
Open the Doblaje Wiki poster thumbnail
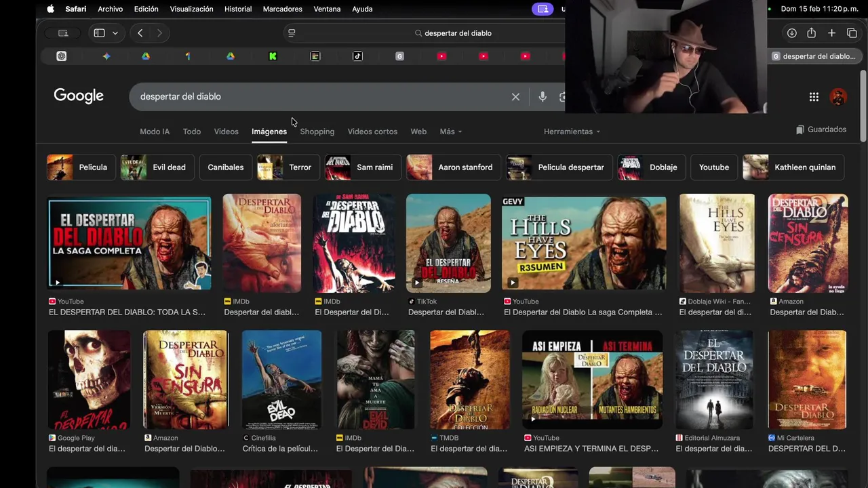(717, 243)
